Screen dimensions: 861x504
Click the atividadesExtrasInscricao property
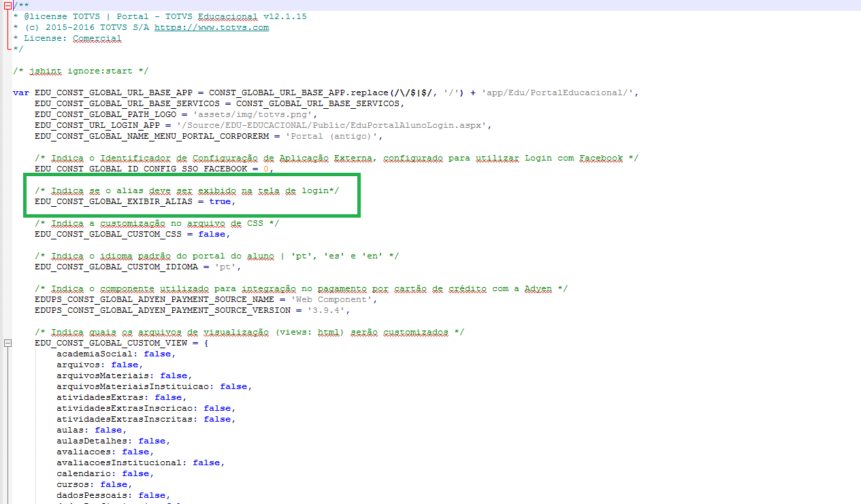click(x=146, y=409)
